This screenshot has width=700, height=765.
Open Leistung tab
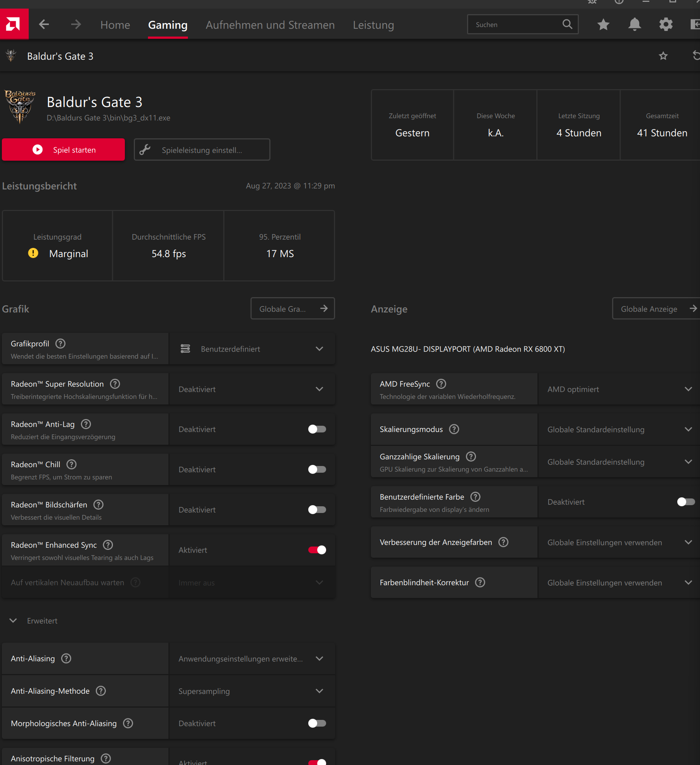(373, 25)
